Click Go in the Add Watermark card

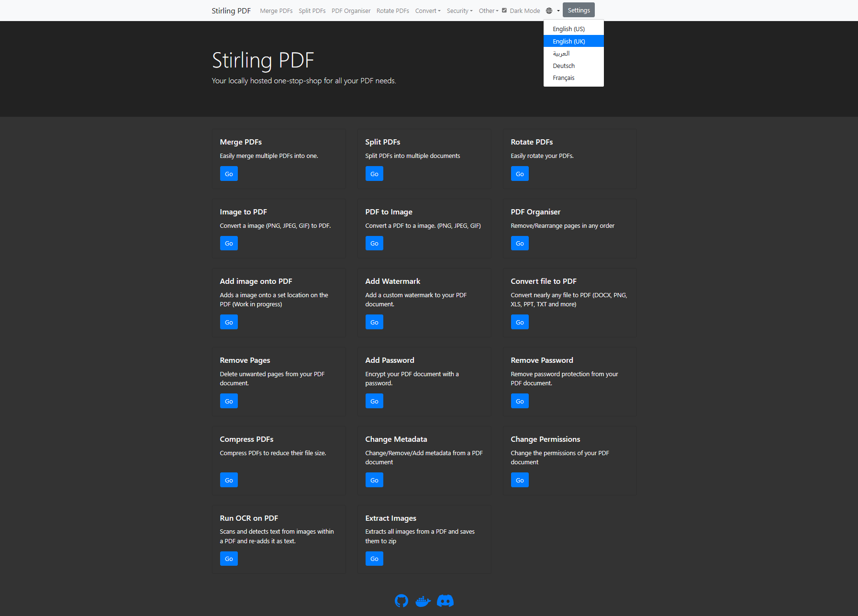pyautogui.click(x=374, y=322)
